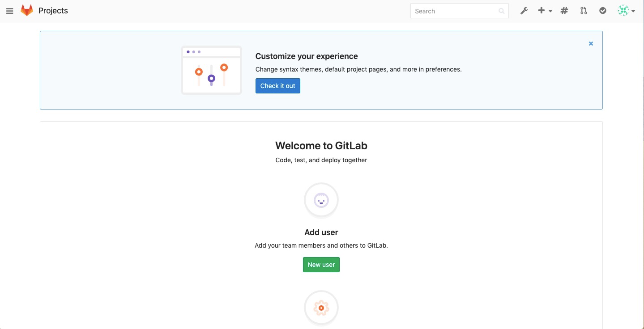
Task: Click the plus icon to create new
Action: click(x=542, y=11)
